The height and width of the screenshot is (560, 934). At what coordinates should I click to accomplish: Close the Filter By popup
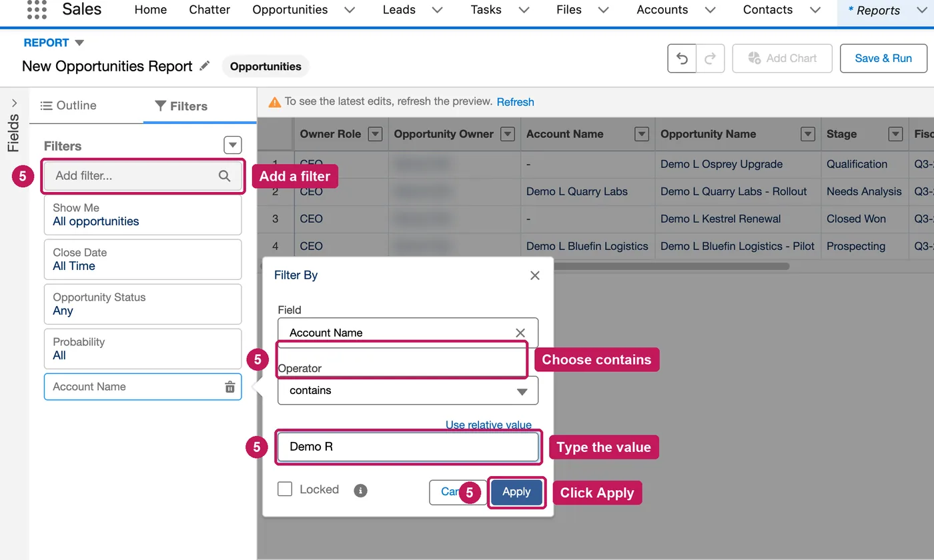[x=534, y=275]
